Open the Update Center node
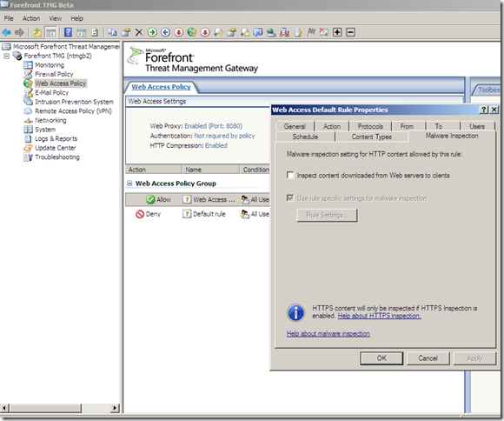Image resolution: width=504 pixels, height=421 pixels. pyautogui.click(x=56, y=148)
